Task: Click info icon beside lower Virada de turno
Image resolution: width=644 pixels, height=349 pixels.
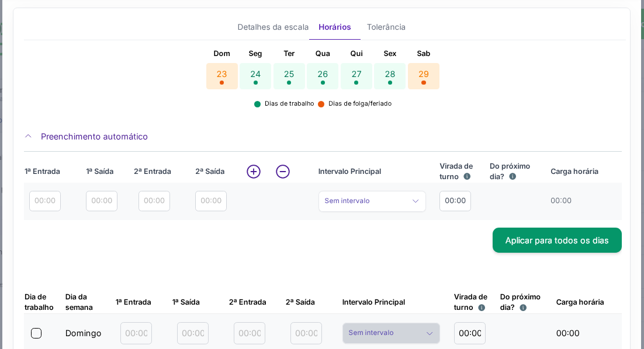Action: coord(482,308)
